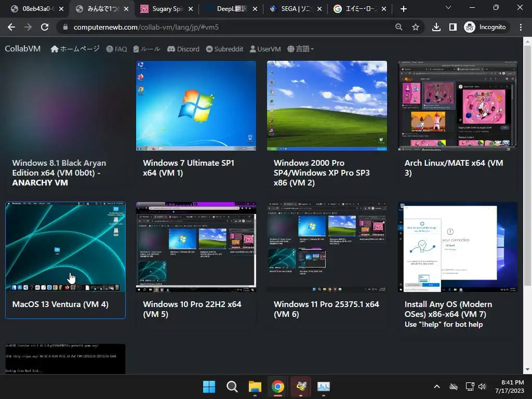Click the CollabVM brand logo text
Viewport: 532px width, 399px height.
23,48
